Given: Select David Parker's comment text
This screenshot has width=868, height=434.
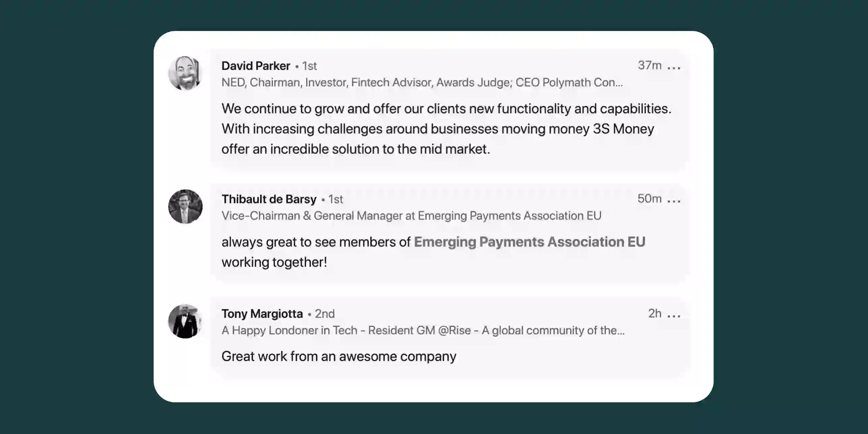Looking at the screenshot, I should [445, 129].
